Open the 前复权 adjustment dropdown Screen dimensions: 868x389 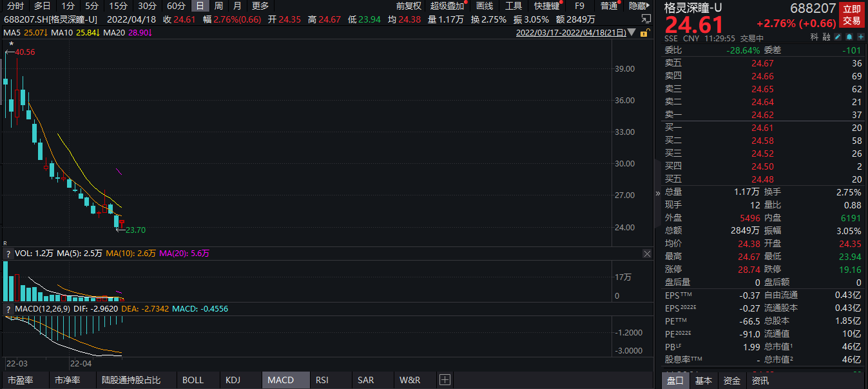(409, 6)
